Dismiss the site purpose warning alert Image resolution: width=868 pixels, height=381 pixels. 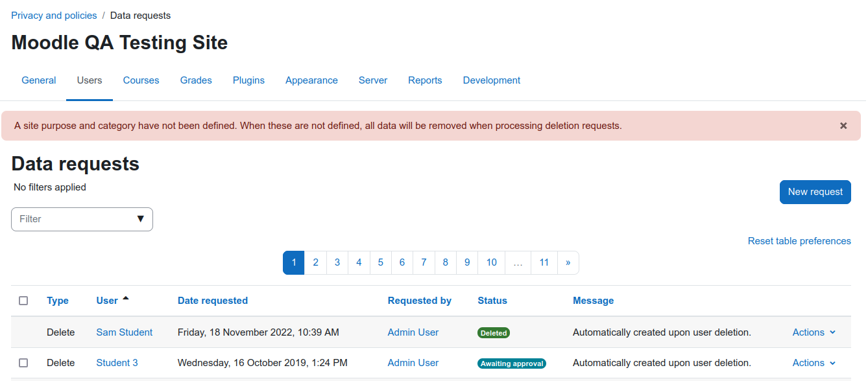point(843,126)
